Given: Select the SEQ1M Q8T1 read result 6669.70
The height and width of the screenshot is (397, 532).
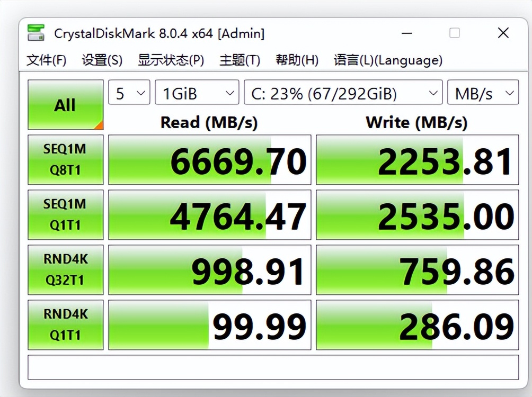Looking at the screenshot, I should click(209, 159).
